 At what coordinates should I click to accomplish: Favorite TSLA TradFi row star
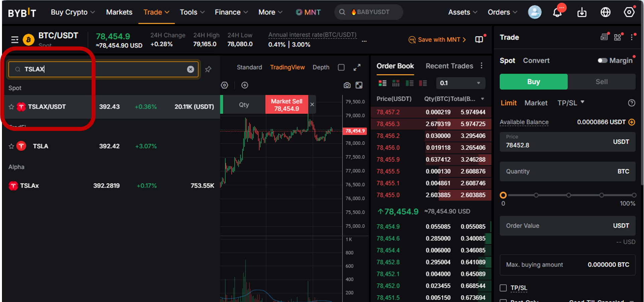(11, 146)
